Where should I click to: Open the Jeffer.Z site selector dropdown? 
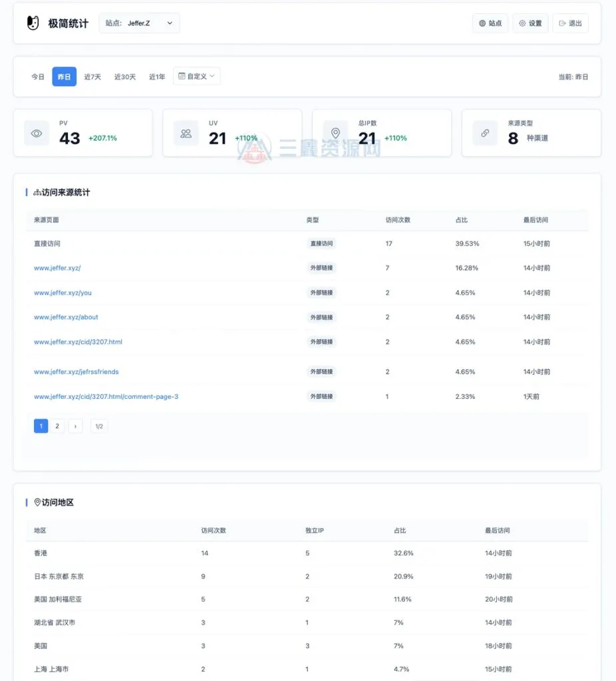139,23
